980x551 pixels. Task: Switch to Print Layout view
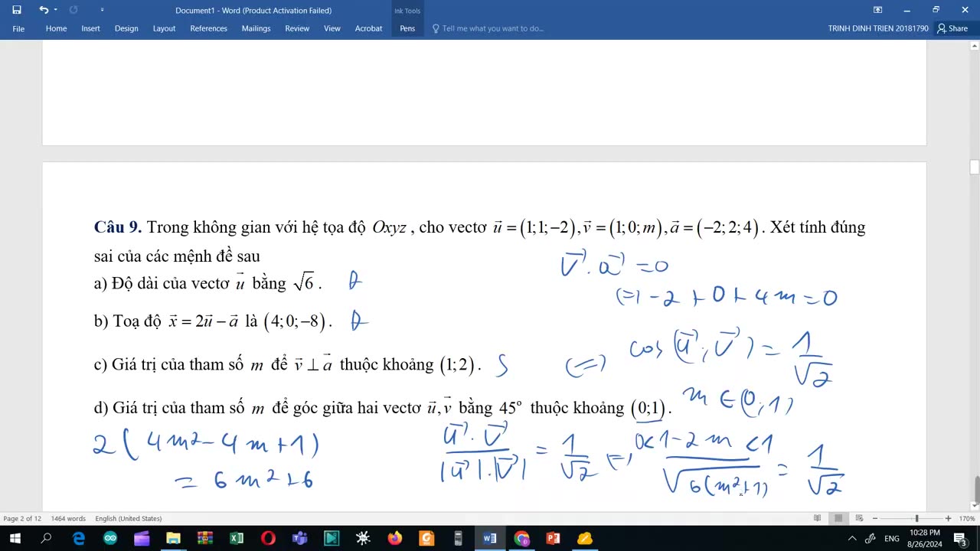coord(838,519)
